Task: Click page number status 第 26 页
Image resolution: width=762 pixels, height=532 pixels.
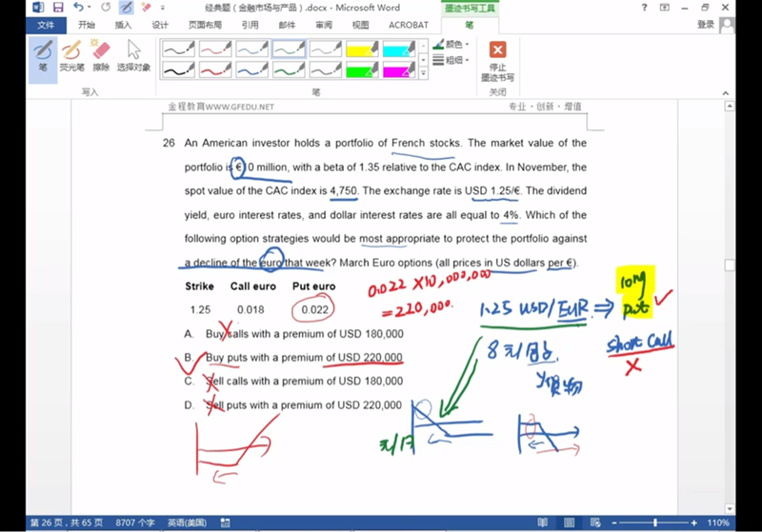Action: click(x=66, y=522)
